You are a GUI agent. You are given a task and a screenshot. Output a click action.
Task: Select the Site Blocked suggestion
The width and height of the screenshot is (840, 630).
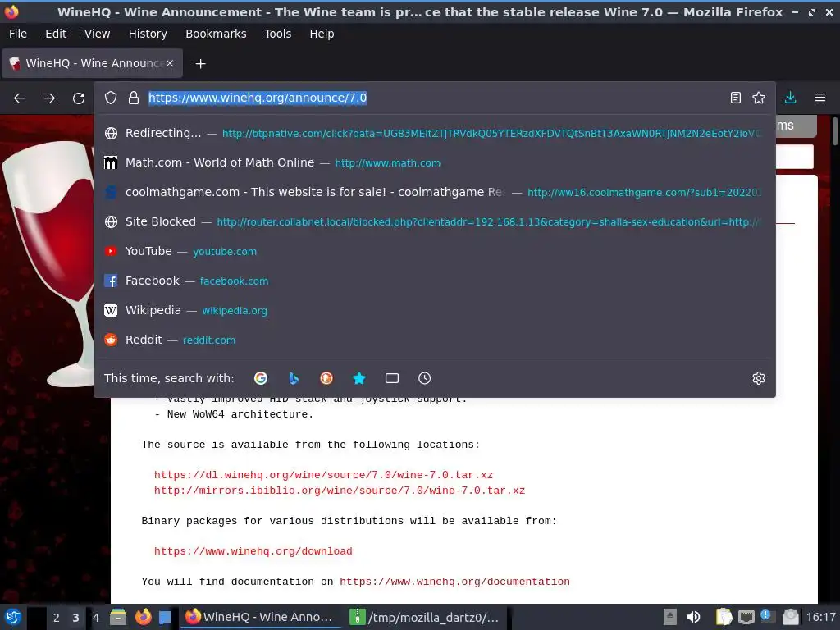point(435,221)
